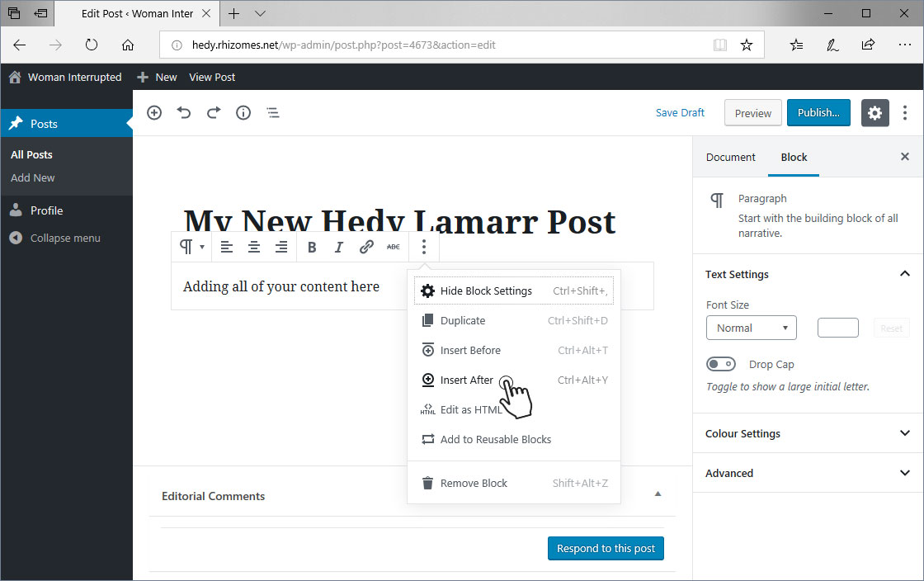Select Add to Reusable Blocks
Screen dimensions: 924x581
coord(514,439)
